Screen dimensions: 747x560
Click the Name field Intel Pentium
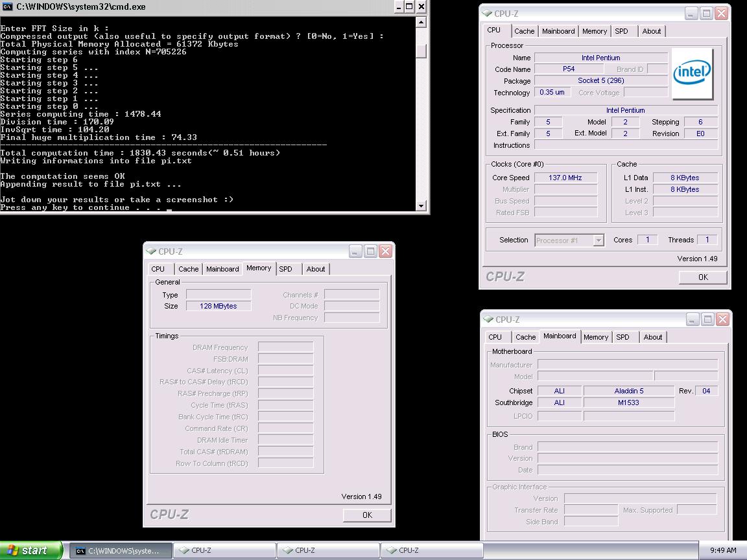coord(601,58)
